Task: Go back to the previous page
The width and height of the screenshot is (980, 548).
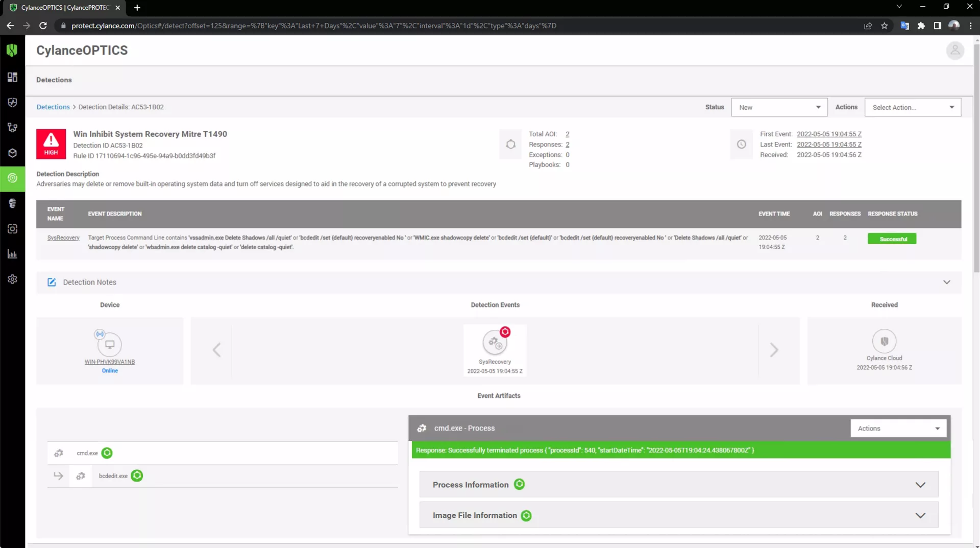Action: click(10, 26)
